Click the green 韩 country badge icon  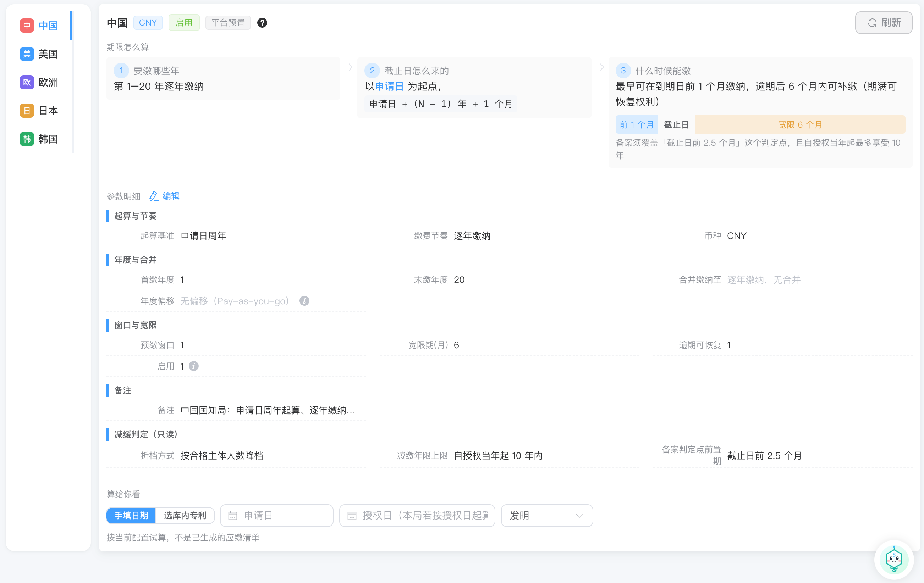click(27, 139)
